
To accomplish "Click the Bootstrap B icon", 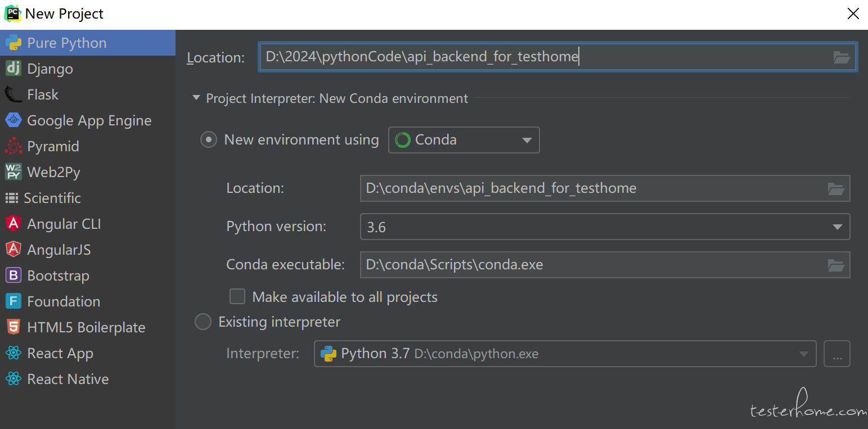I will [14, 276].
